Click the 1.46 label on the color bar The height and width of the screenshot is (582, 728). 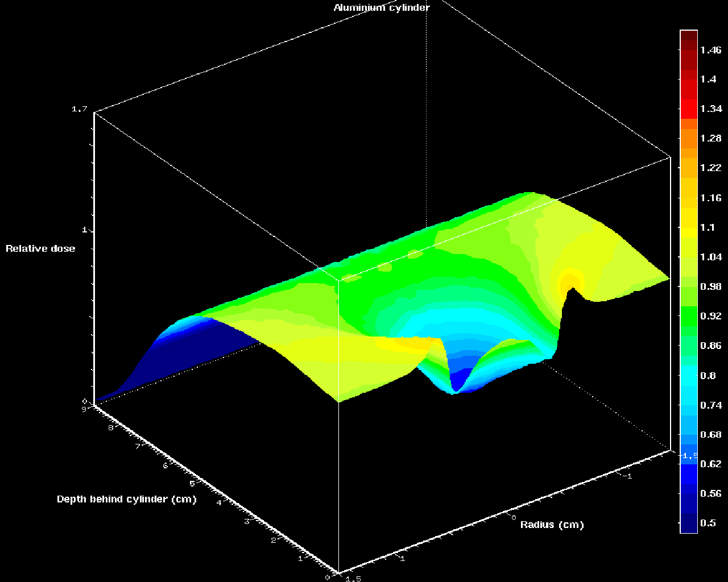(x=710, y=51)
